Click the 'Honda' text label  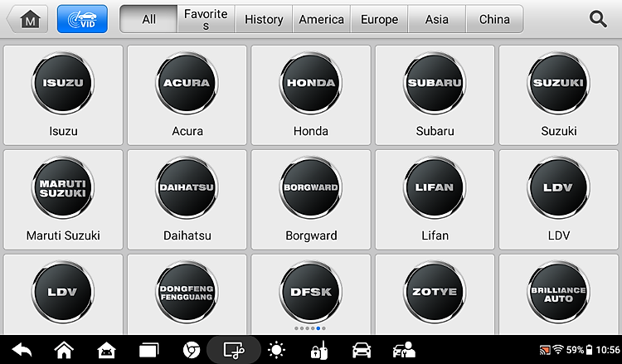(311, 131)
